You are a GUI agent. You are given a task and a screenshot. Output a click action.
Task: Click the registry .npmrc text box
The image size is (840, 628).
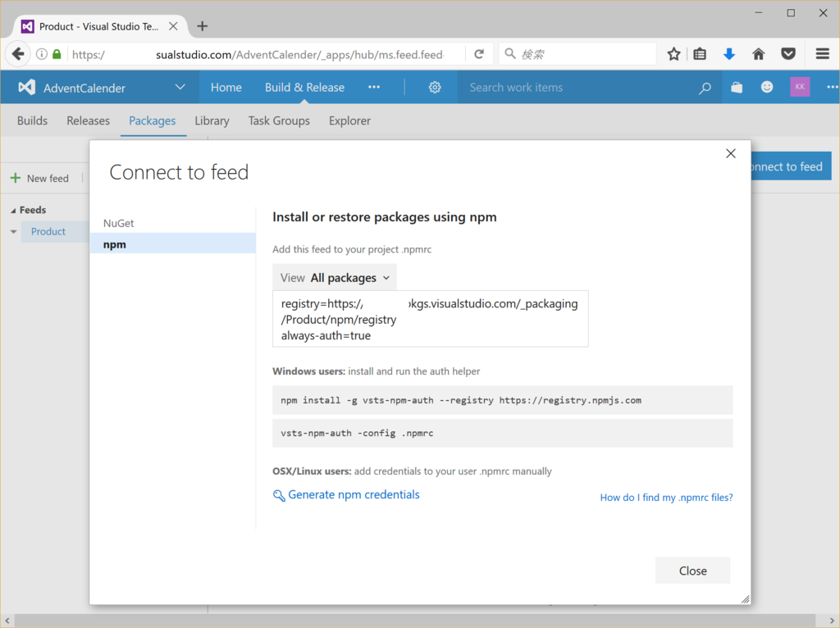[x=430, y=319]
